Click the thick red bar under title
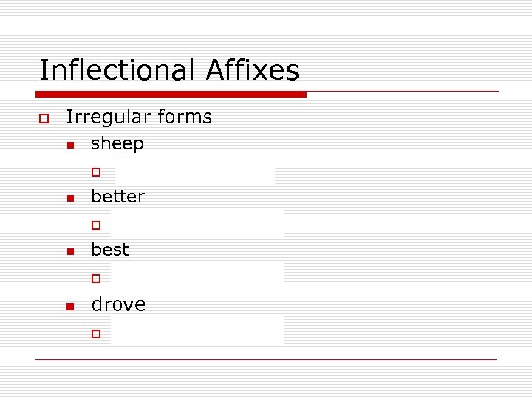Image resolution: width=532 pixels, height=399 pixels. coord(171,95)
